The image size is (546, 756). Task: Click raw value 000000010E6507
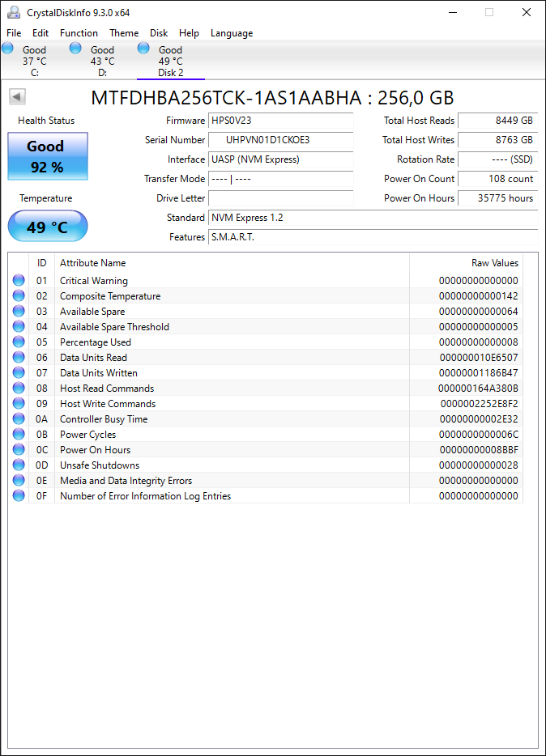coord(479,358)
